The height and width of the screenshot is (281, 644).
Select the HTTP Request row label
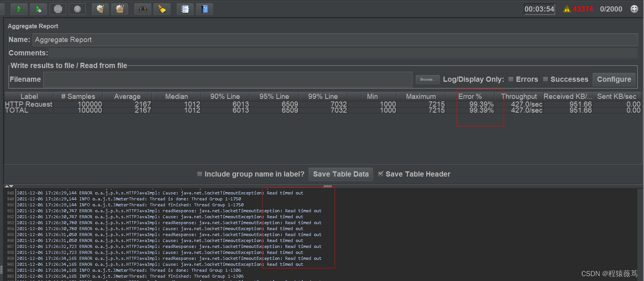tap(29, 104)
